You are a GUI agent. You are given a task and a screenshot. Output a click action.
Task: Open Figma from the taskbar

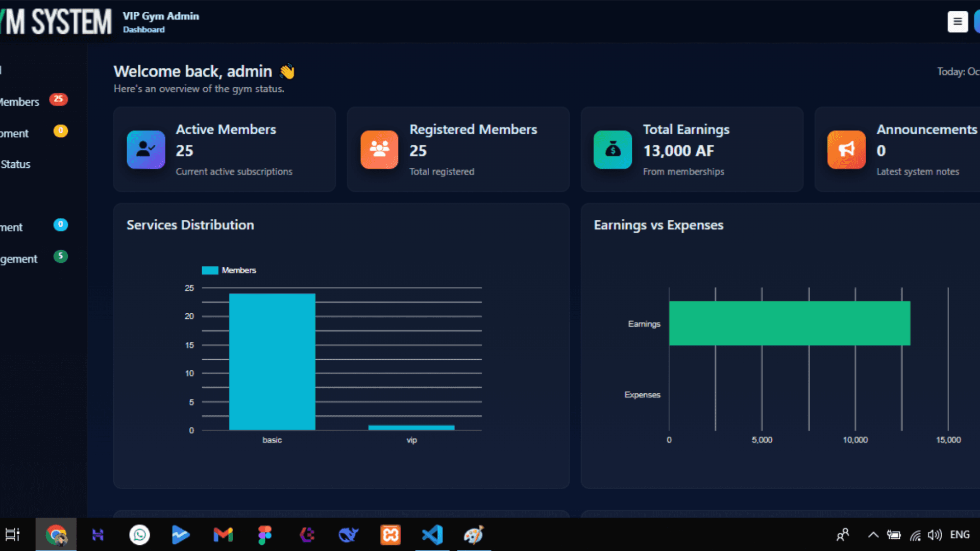[x=265, y=535]
